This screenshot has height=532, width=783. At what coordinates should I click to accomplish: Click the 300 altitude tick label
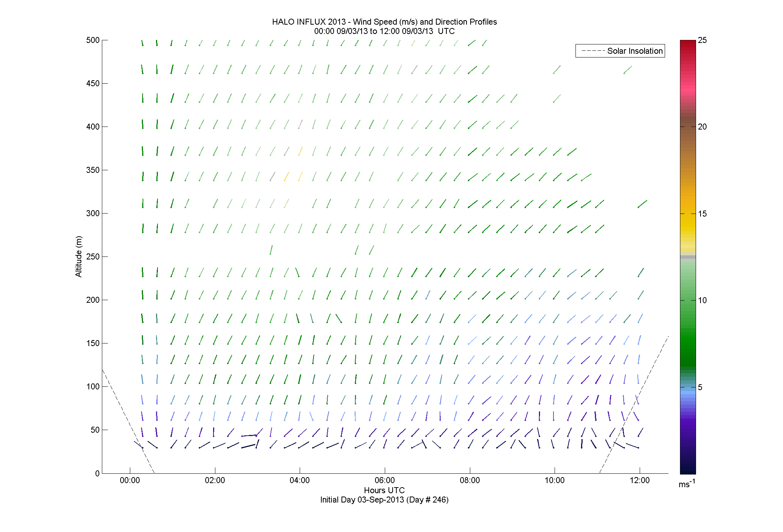(93, 213)
